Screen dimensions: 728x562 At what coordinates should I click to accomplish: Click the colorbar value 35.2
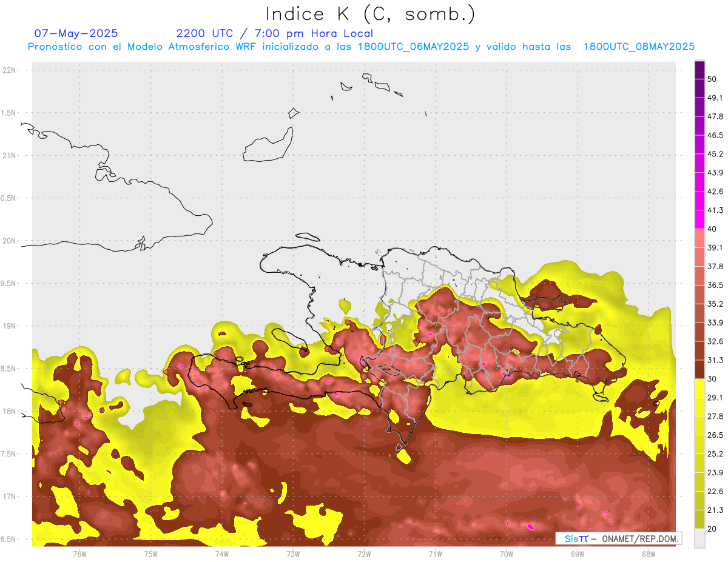[x=715, y=304]
